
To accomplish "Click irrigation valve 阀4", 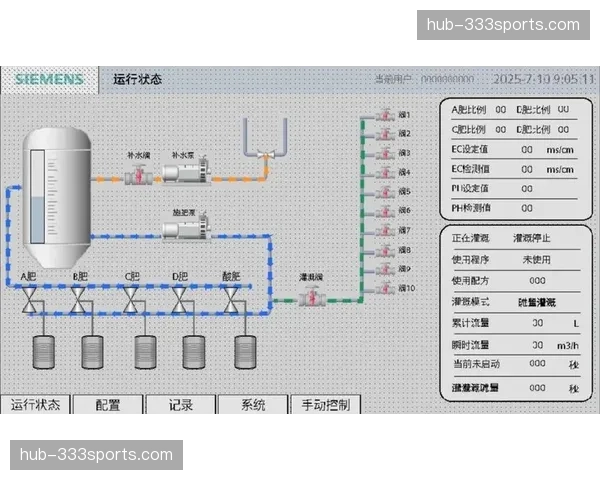I will pyautogui.click(x=385, y=173).
